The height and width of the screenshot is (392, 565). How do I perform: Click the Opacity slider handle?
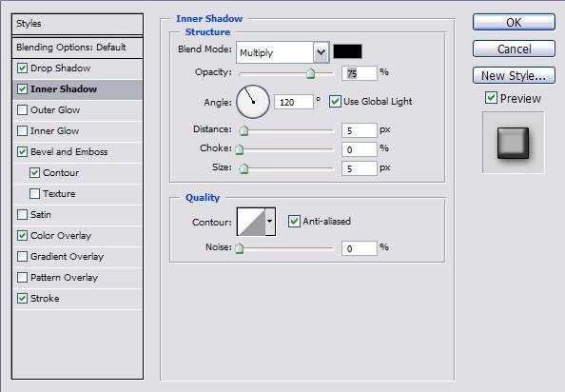pyautogui.click(x=310, y=73)
